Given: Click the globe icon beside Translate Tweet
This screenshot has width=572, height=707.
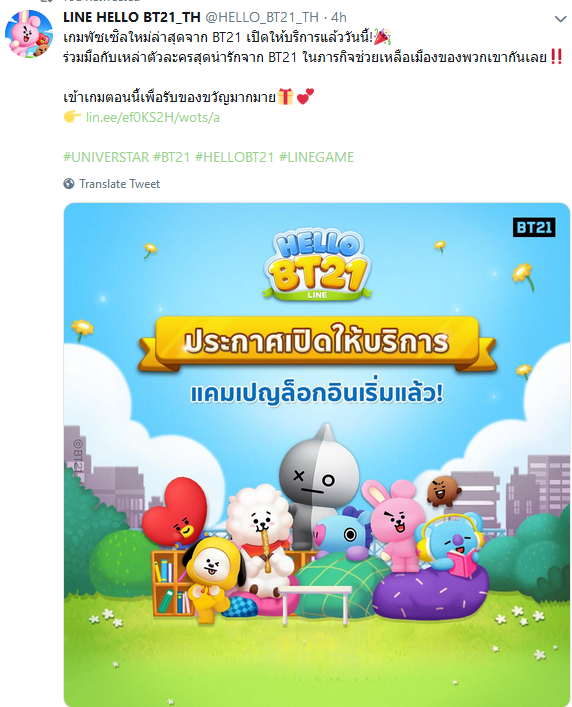Looking at the screenshot, I should [x=69, y=184].
